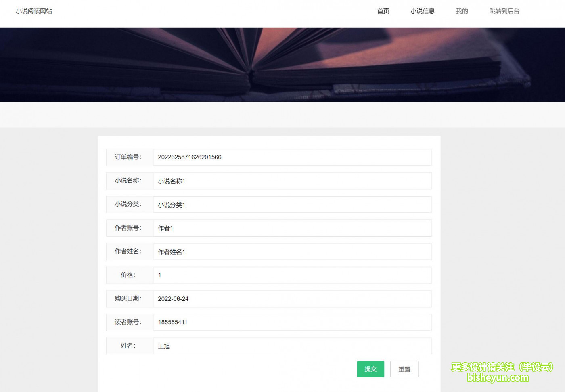The height and width of the screenshot is (392, 565).
Task: Open the 小说信息 menu item
Action: point(423,11)
